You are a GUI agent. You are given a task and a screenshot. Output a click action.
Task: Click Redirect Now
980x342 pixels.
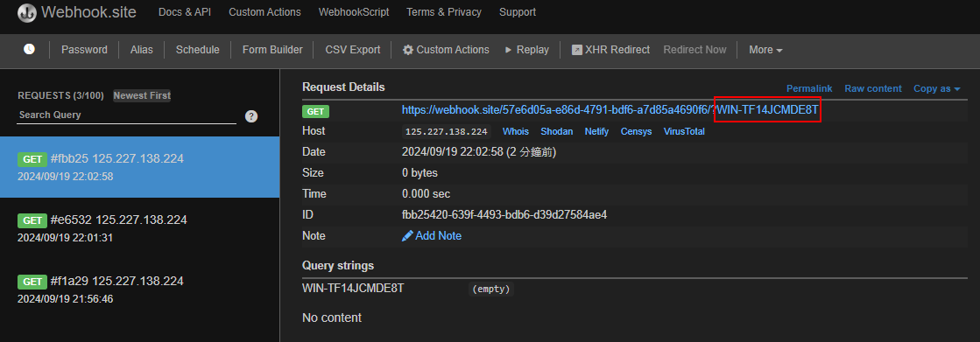click(x=695, y=50)
